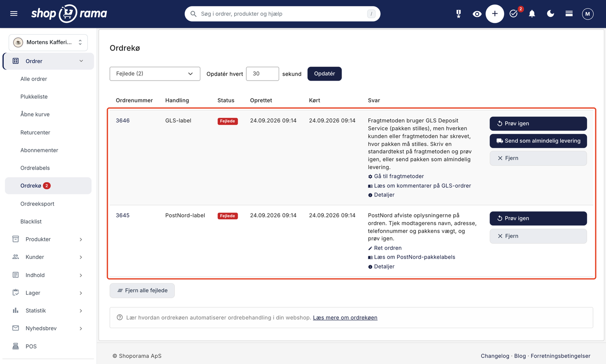Screen dimensions: 606x364
Task: Click the plus create-new button
Action: click(495, 14)
